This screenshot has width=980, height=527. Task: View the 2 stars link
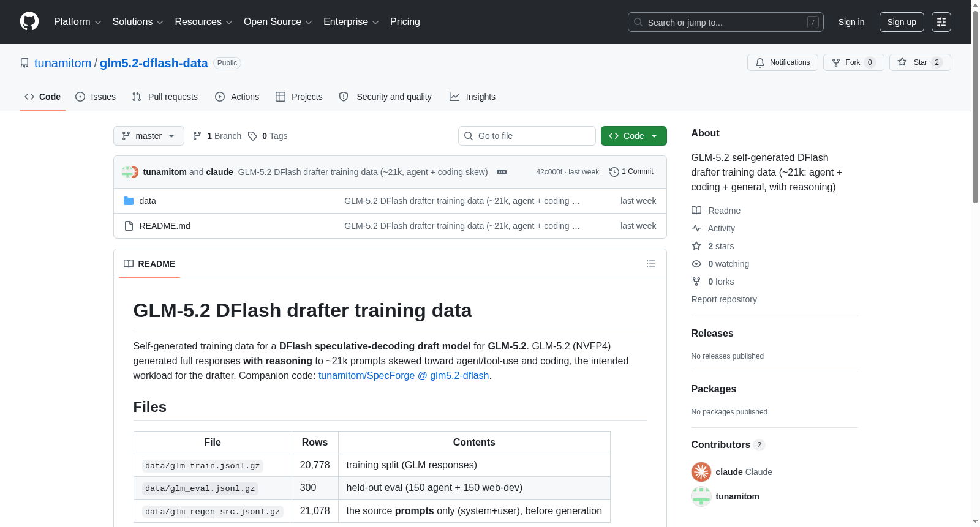[x=713, y=246]
